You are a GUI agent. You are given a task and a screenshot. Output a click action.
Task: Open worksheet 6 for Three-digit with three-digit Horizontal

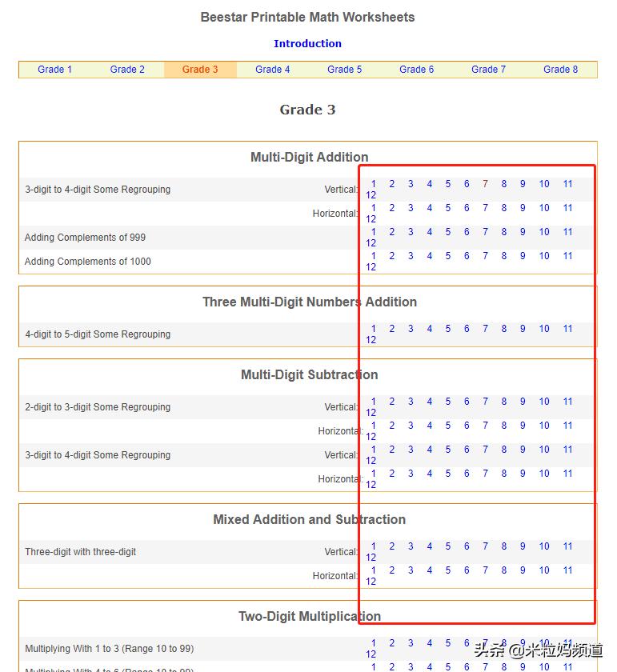point(467,570)
